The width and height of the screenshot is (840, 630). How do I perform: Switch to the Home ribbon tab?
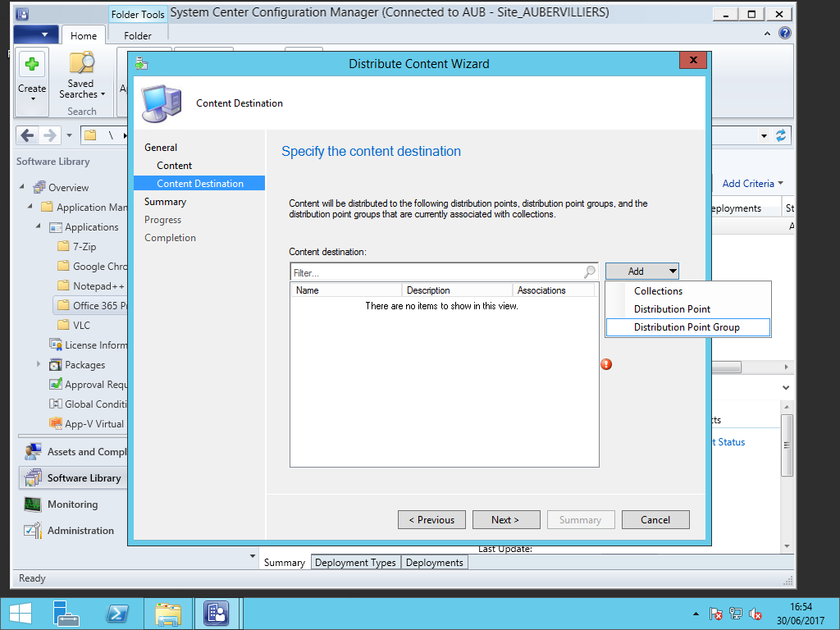click(84, 36)
